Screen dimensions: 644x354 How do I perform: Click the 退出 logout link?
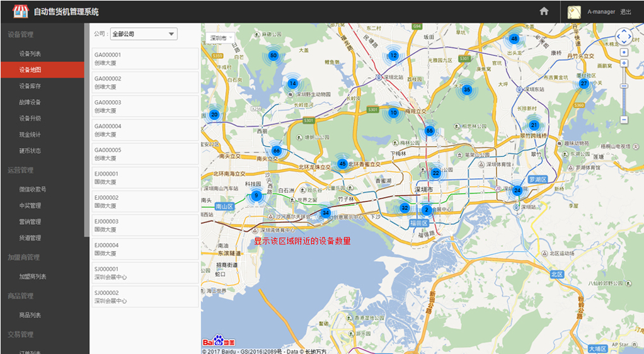pos(626,12)
